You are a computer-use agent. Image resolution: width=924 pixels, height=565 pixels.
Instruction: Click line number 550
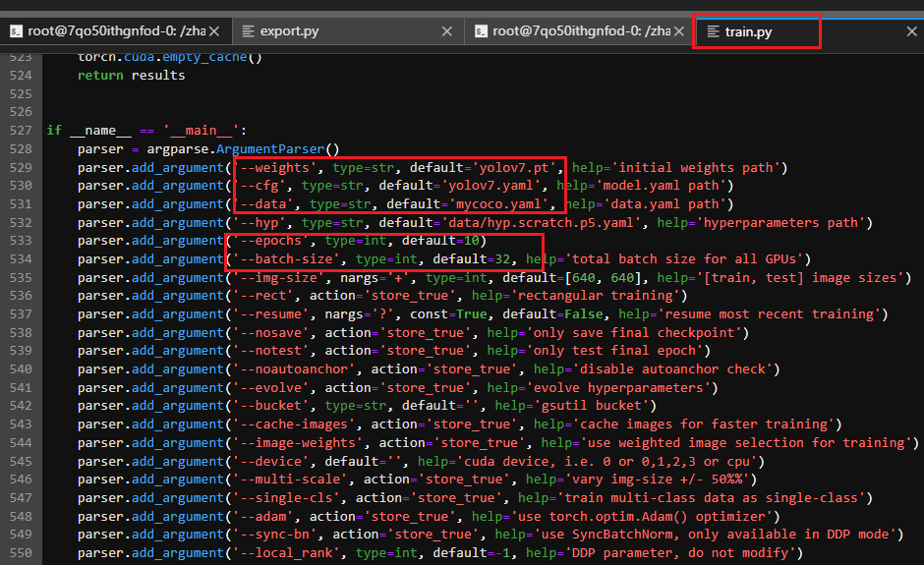[x=21, y=552]
